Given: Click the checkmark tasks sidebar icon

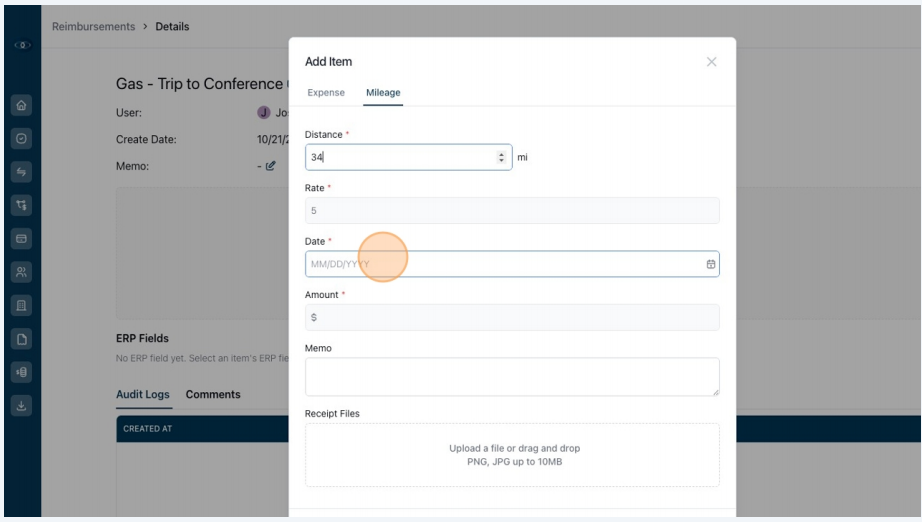Looking at the screenshot, I should pos(21,139).
